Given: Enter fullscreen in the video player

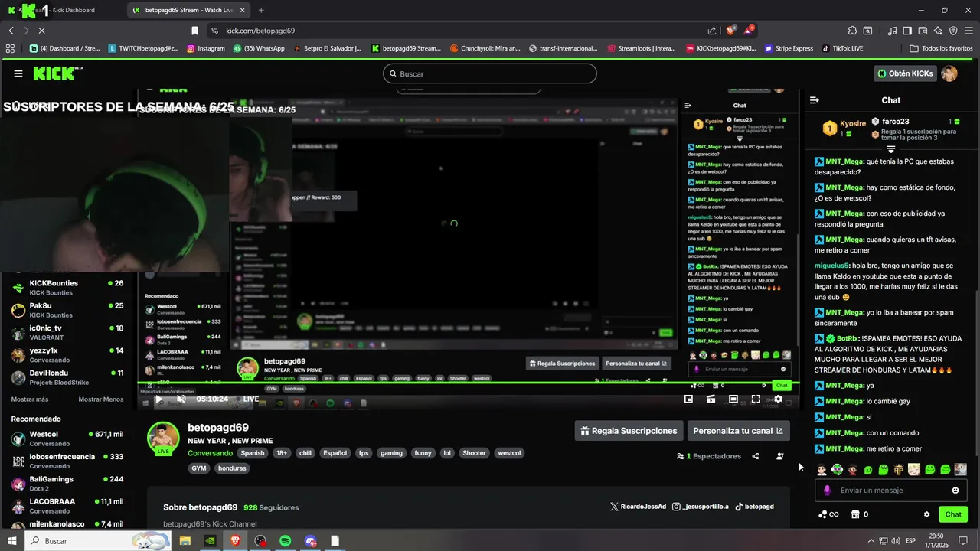Looking at the screenshot, I should pyautogui.click(x=756, y=399).
